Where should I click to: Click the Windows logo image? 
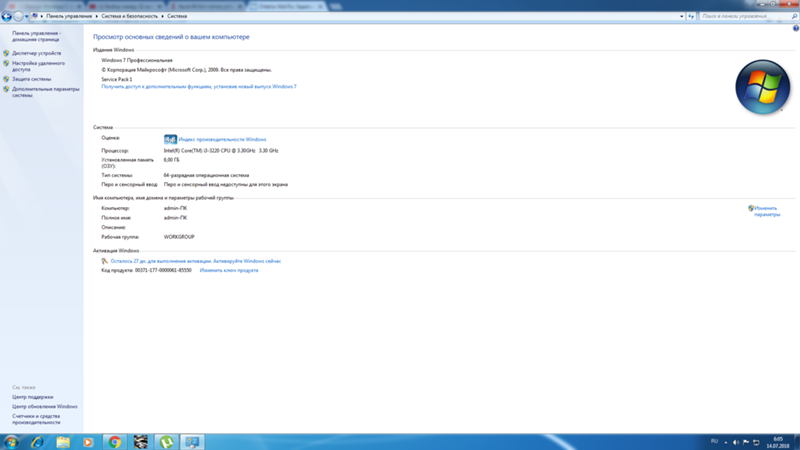[x=763, y=87]
